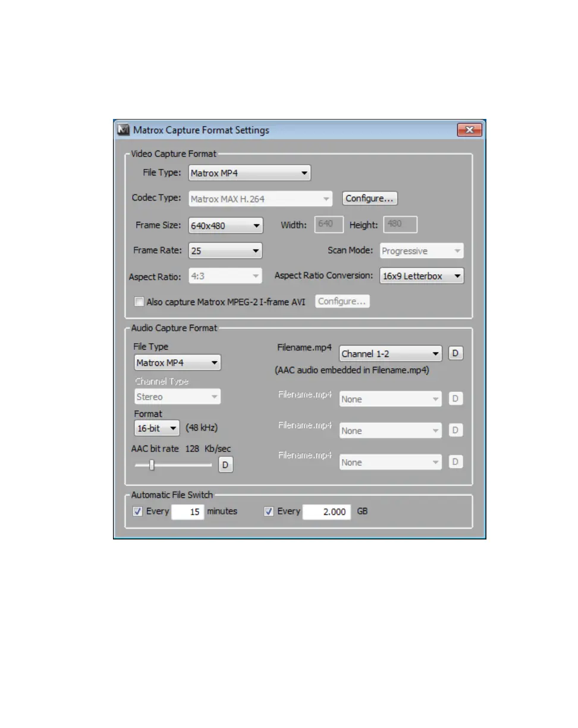Click D button beside second Filename.mp4 row
The height and width of the screenshot is (728, 578).
(x=456, y=398)
